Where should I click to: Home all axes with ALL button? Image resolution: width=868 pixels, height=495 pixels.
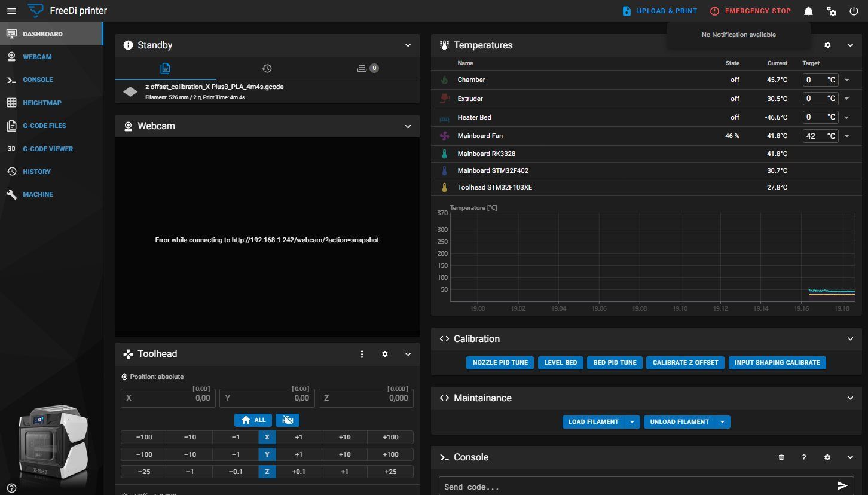253,420
